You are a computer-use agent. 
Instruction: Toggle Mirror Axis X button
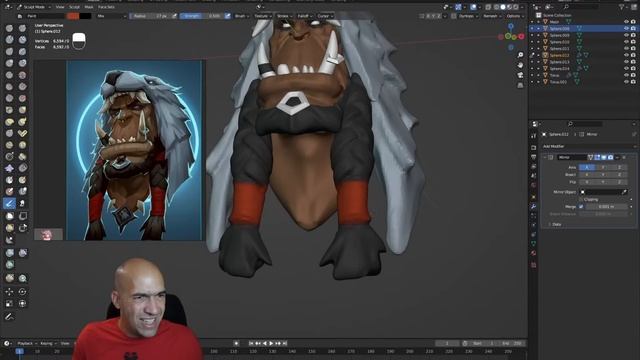(587, 167)
